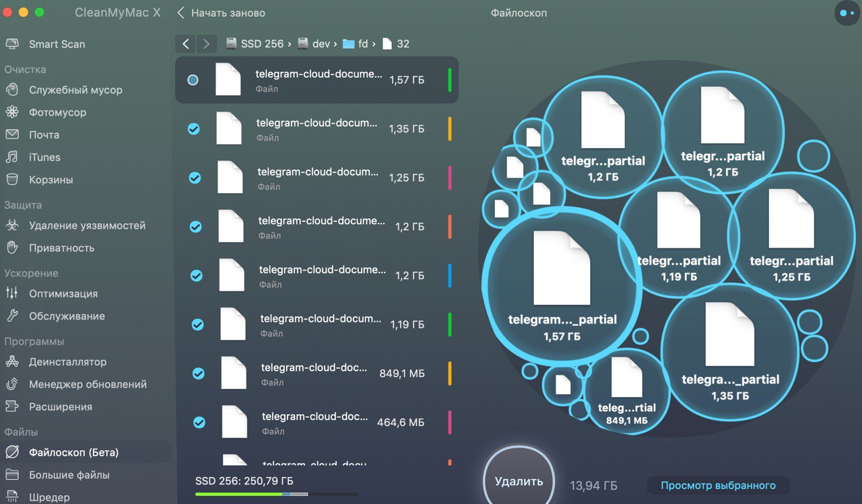Screen dimensions: 862x504
Task: Check the 1,57 ГБ file checkbox
Action: 193,79
